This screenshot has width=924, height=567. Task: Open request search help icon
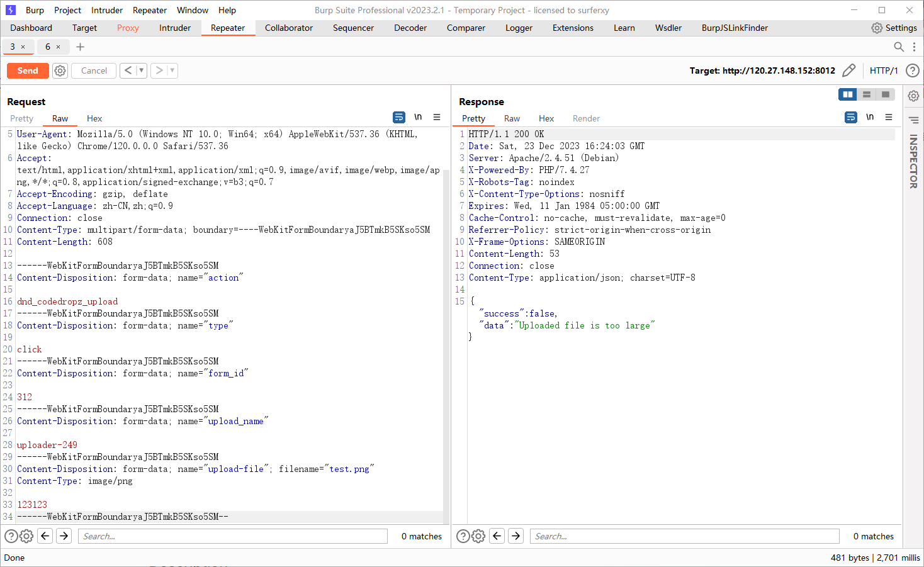tap(11, 536)
